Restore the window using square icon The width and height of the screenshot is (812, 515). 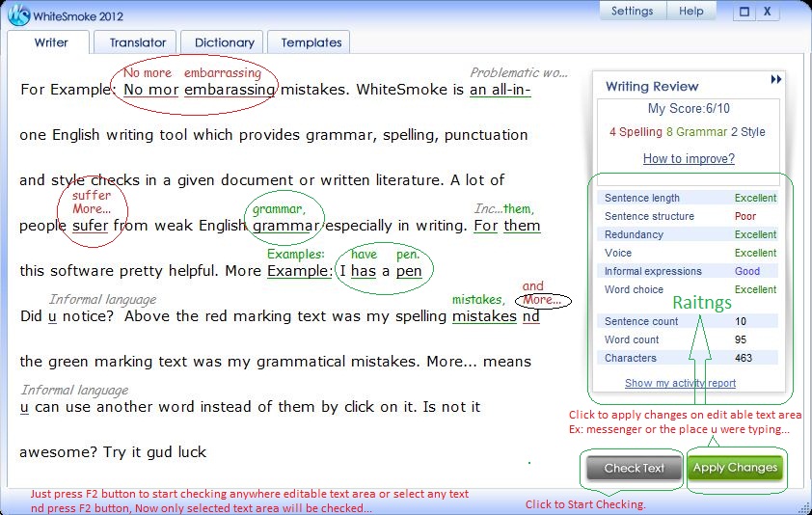click(x=744, y=12)
